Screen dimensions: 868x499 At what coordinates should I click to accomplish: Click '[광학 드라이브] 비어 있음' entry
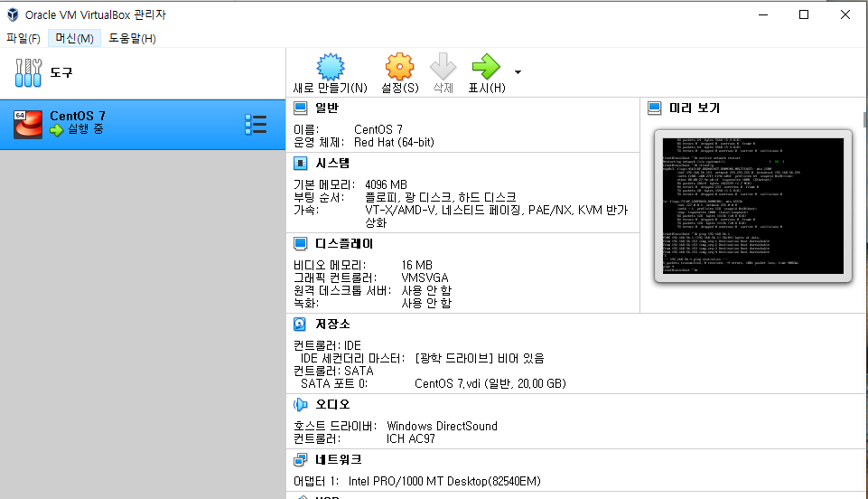(480, 358)
